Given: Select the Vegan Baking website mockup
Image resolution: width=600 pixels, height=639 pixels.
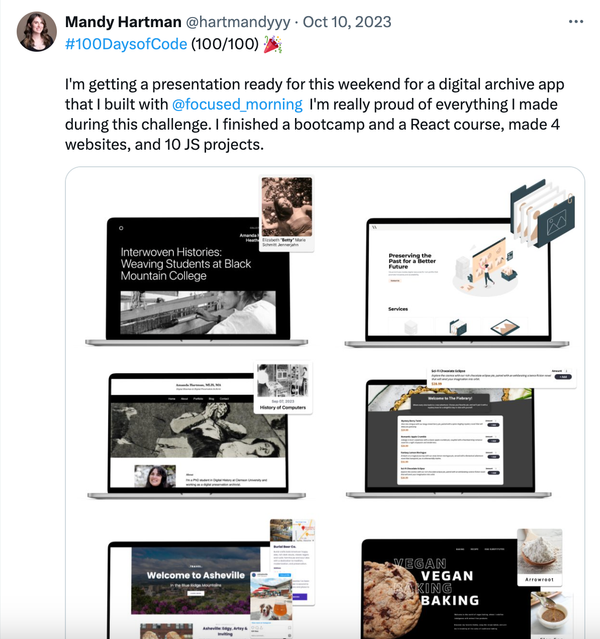Looking at the screenshot, I should point(439,589).
